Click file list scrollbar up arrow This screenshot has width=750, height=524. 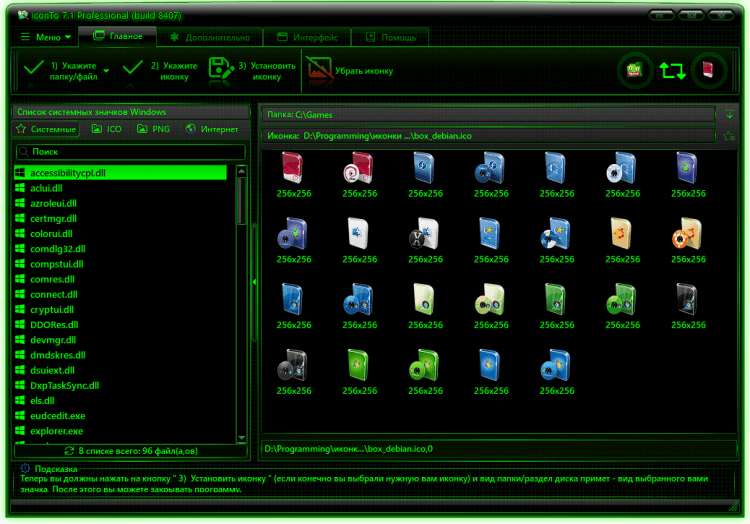[x=242, y=171]
